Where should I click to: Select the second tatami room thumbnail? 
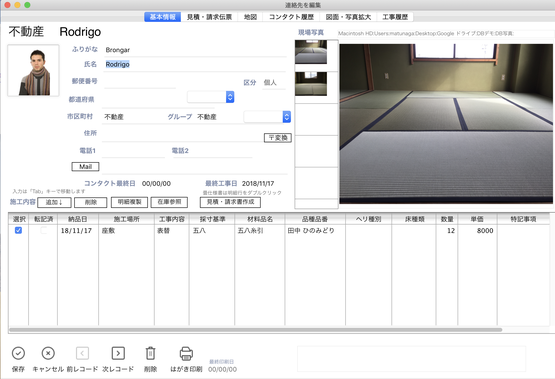coord(311,84)
